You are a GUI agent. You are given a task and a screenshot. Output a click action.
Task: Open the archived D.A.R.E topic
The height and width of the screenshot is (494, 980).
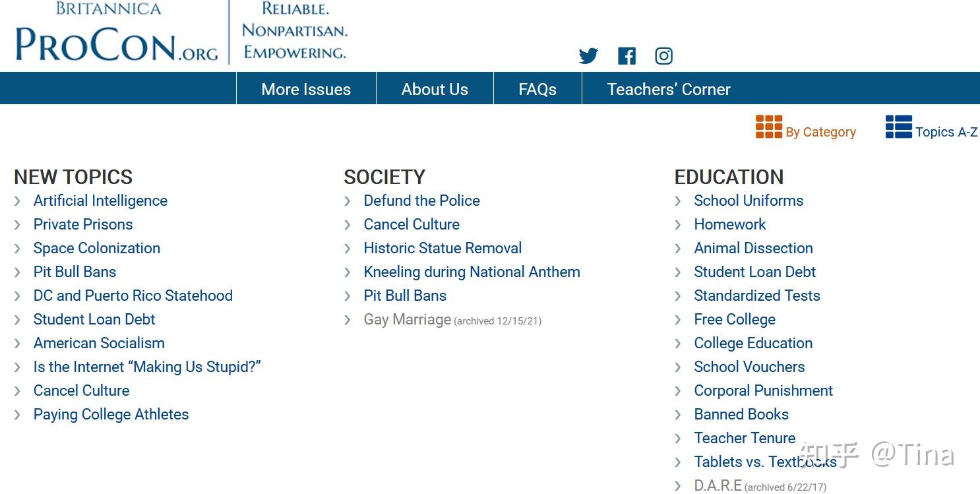point(718,485)
